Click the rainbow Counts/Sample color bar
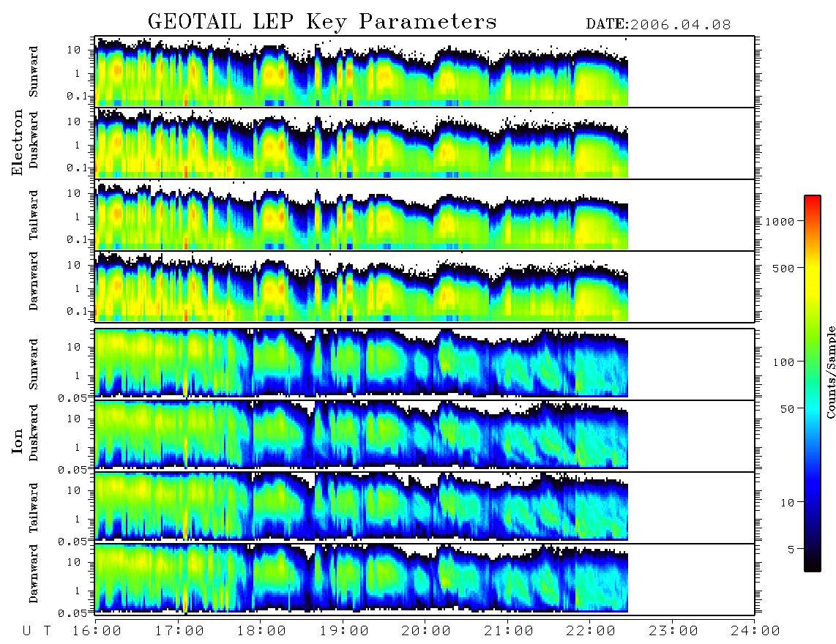The width and height of the screenshot is (836, 644). point(812,383)
